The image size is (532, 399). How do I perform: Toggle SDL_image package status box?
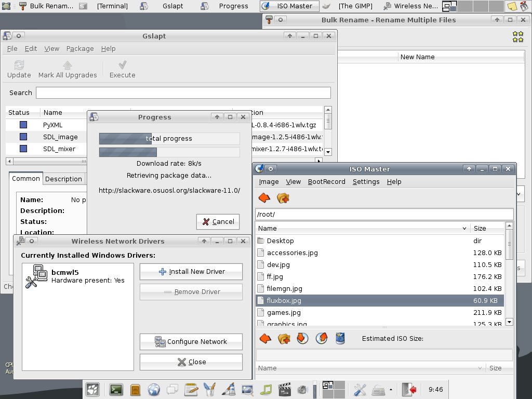(23, 137)
